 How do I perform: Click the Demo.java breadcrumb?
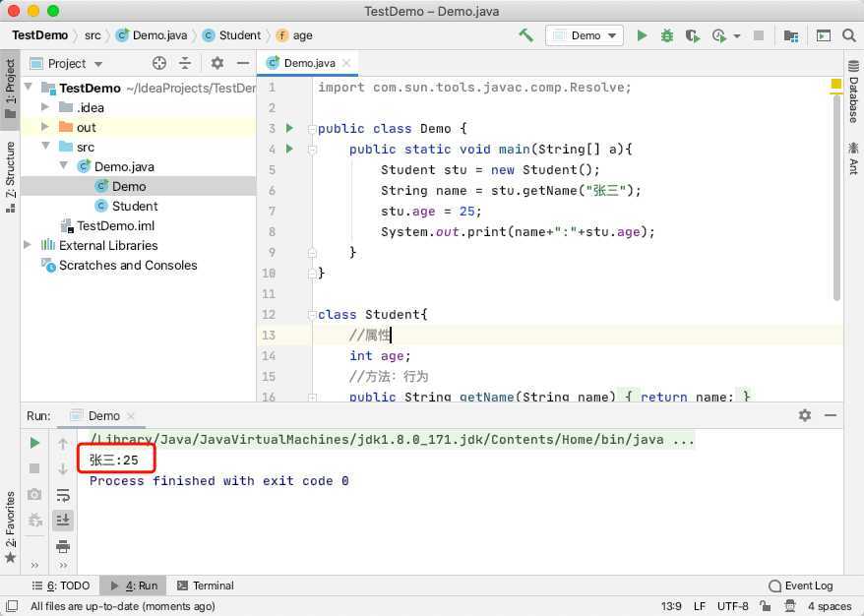tap(153, 35)
